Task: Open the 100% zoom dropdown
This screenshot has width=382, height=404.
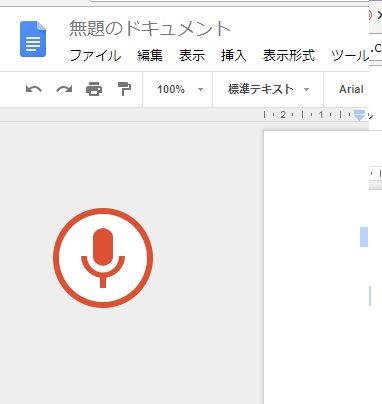Action: tap(180, 89)
